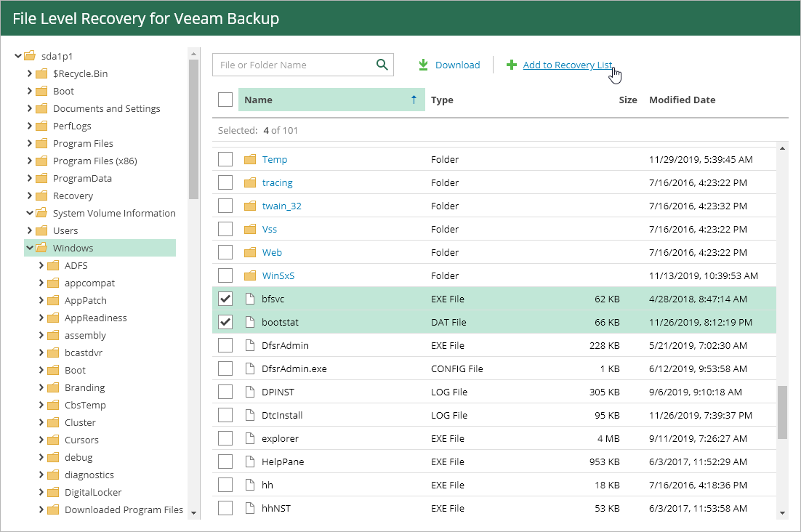Collapse the Windows tree node
801x532 pixels.
[x=30, y=248]
